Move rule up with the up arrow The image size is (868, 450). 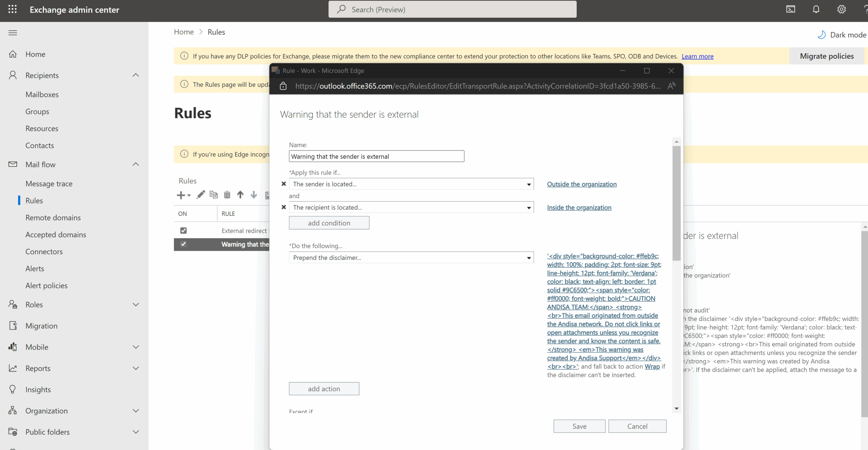pyautogui.click(x=240, y=194)
